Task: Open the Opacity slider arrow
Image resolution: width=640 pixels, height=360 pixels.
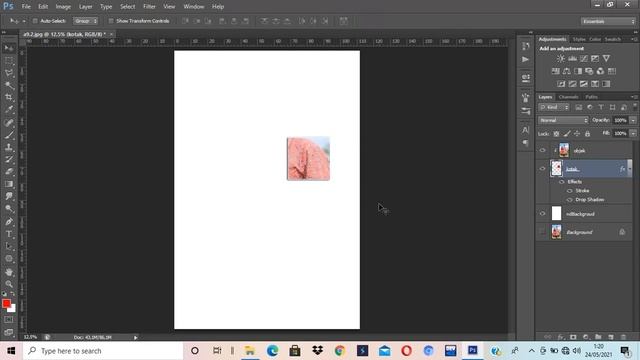Action: point(633,120)
